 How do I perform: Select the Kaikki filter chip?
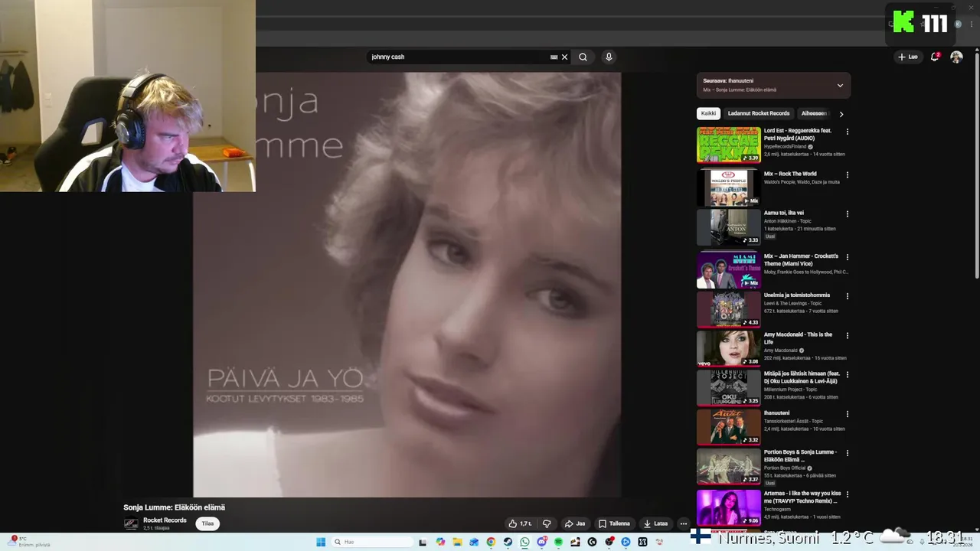[x=708, y=113]
